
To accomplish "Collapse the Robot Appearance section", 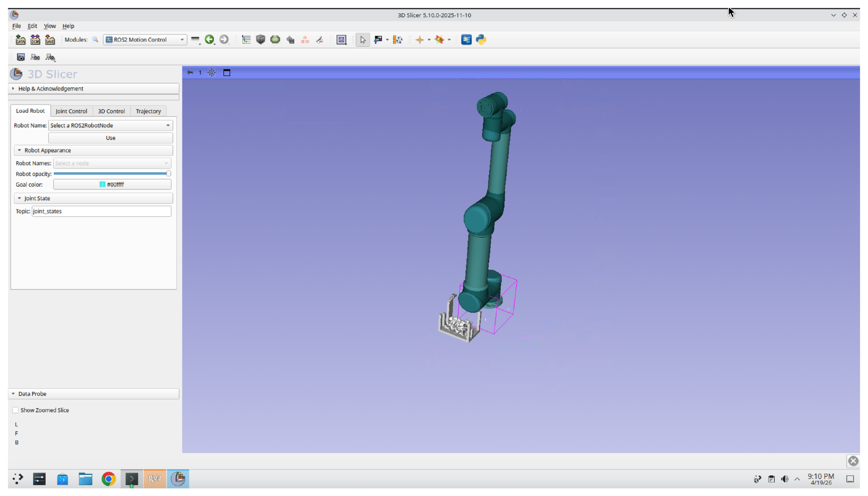I will click(19, 150).
